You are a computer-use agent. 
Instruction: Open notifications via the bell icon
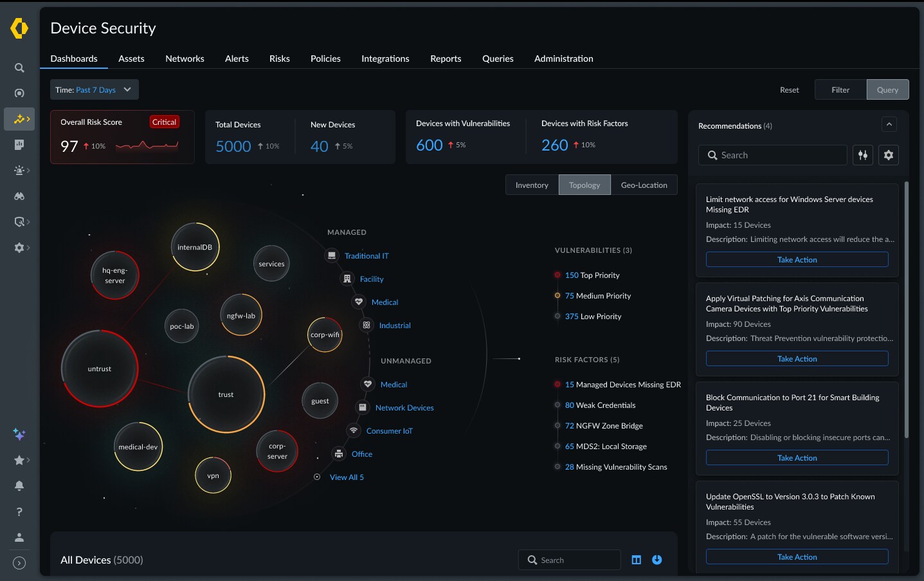pyautogui.click(x=19, y=486)
